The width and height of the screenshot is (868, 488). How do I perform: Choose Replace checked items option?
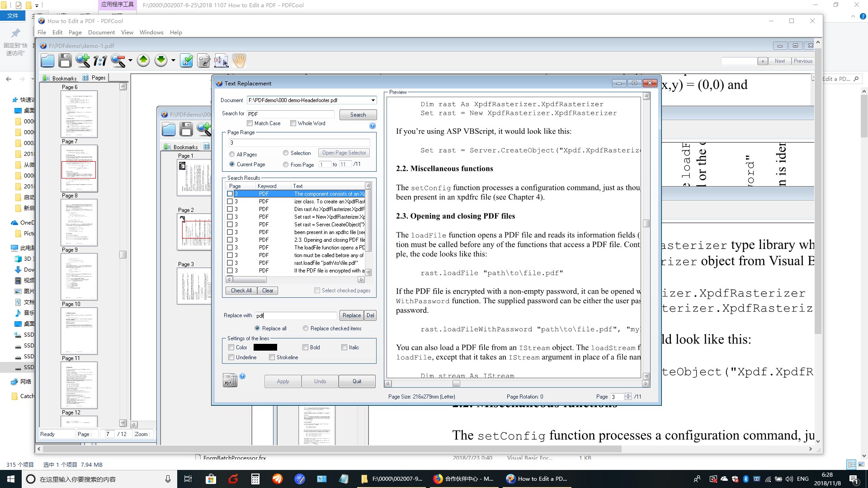[306, 328]
